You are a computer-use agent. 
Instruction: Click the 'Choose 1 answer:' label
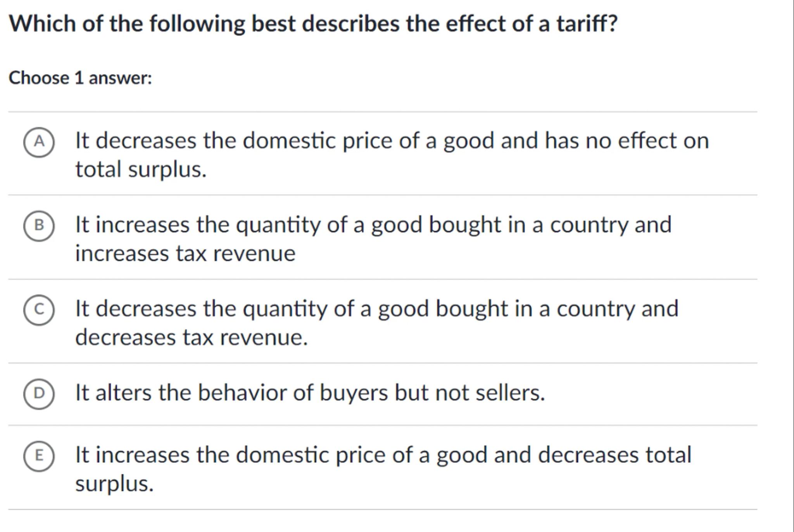80,78
